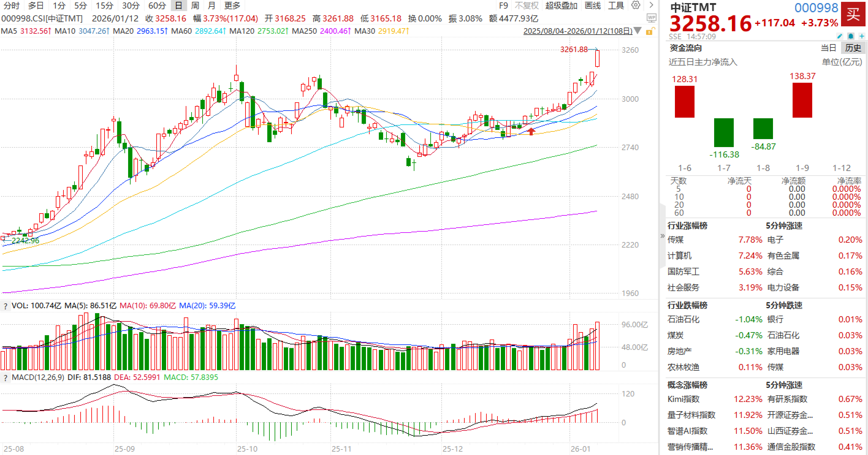Click the red 买 buy button

pyautogui.click(x=854, y=14)
